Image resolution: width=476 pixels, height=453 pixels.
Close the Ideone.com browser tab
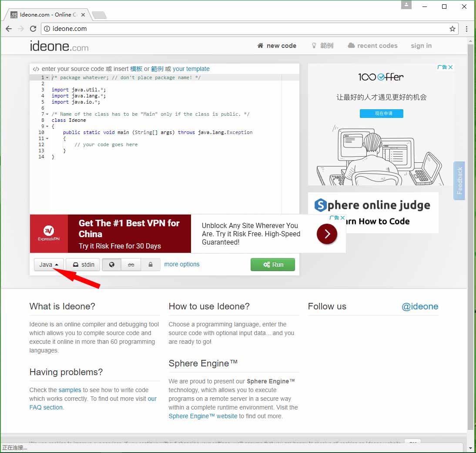[x=83, y=14]
